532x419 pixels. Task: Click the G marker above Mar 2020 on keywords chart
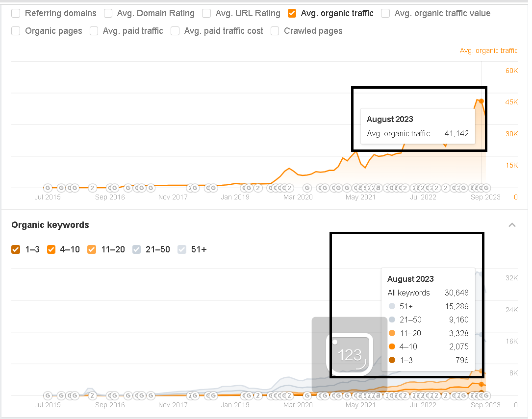pos(307,395)
